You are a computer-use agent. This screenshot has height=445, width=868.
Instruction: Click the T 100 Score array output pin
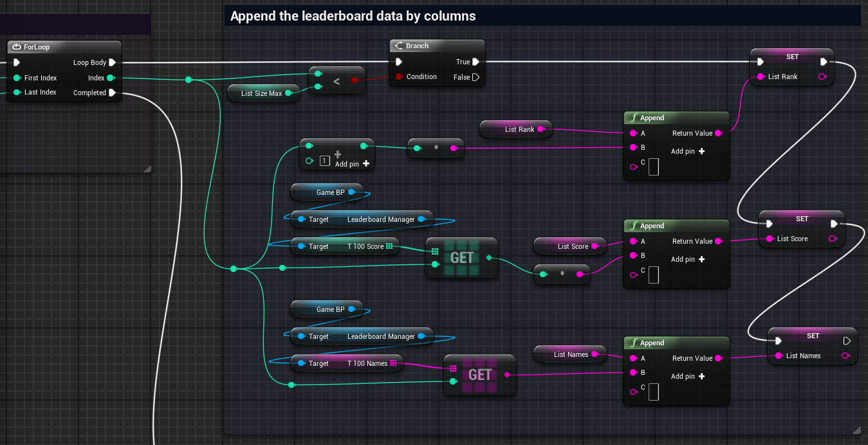pyautogui.click(x=389, y=246)
